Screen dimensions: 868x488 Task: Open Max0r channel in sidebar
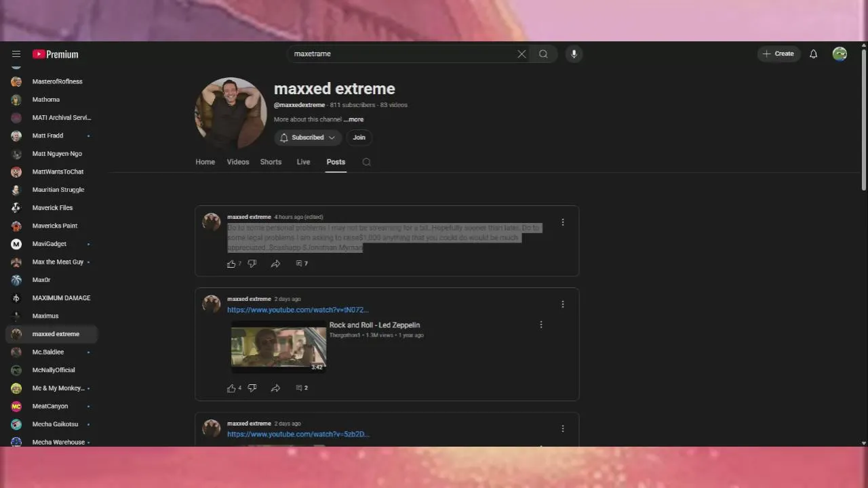(52, 280)
